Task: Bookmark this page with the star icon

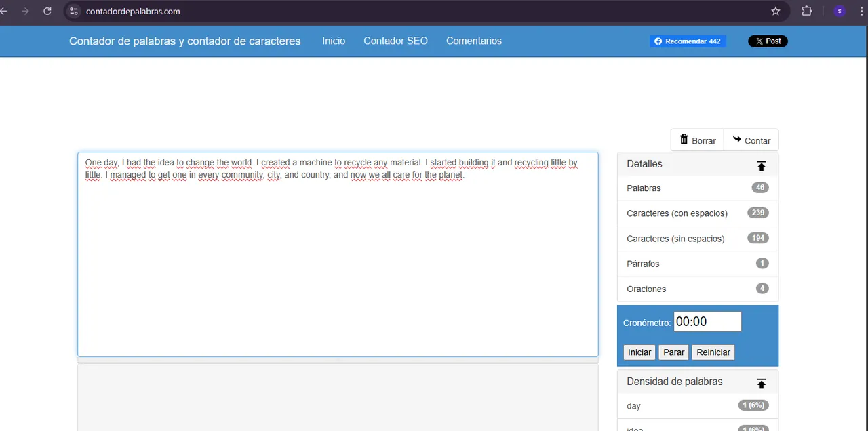Action: (x=776, y=11)
